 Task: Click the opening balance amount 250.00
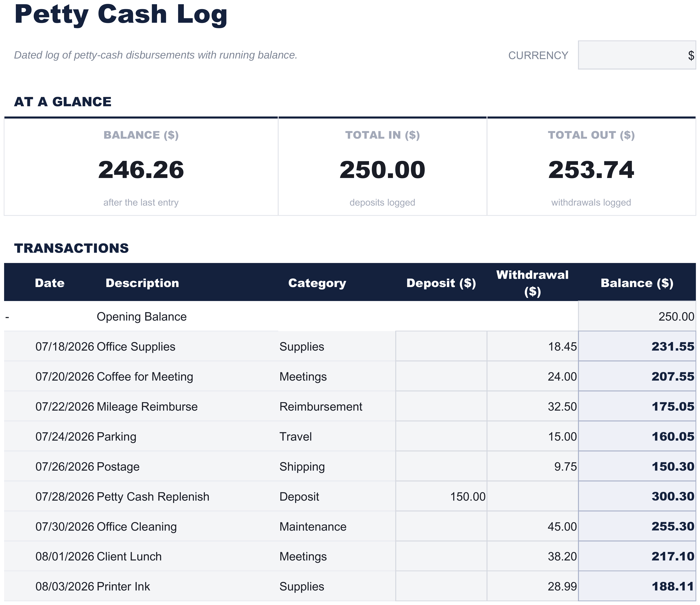637,316
